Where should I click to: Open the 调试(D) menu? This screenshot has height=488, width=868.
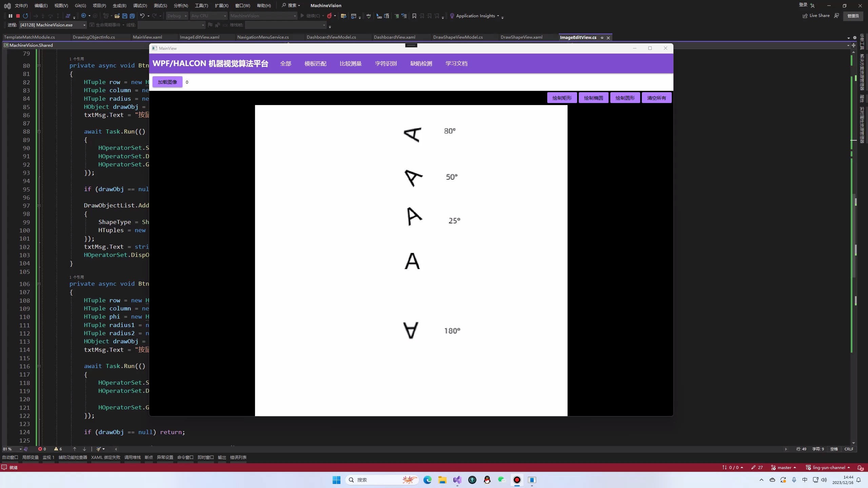[x=140, y=5]
